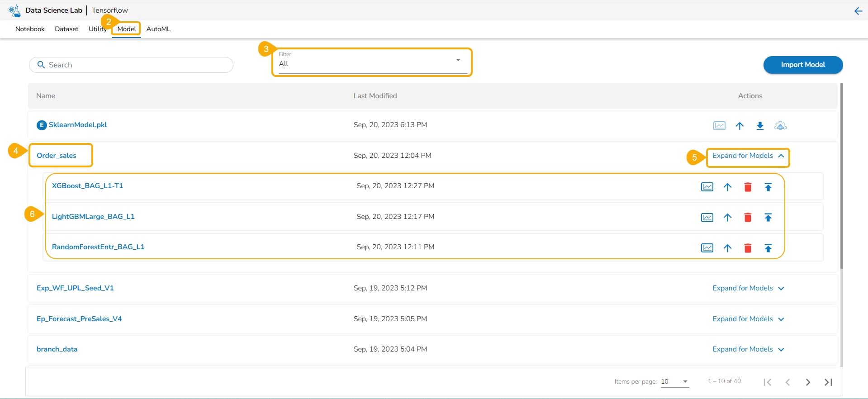Viewport: 868px width, 399px height.
Task: Collapse the Order_sales models list
Action: tap(748, 156)
